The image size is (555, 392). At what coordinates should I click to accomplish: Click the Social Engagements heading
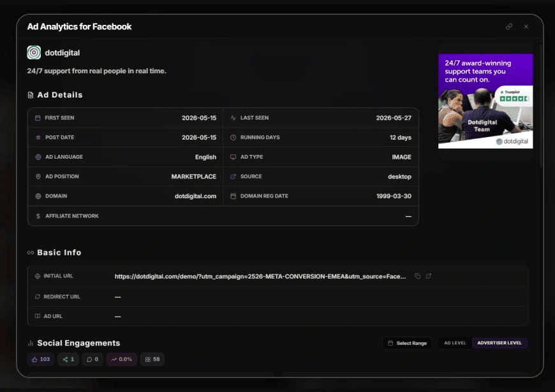tap(78, 343)
